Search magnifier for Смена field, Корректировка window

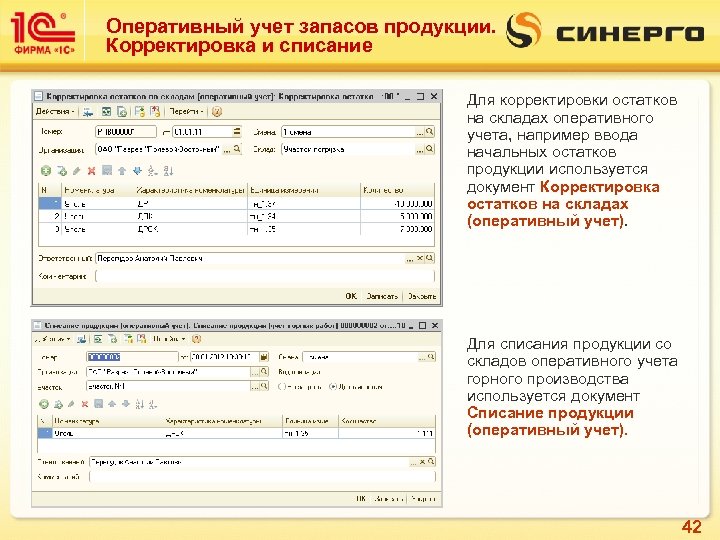click(x=430, y=132)
